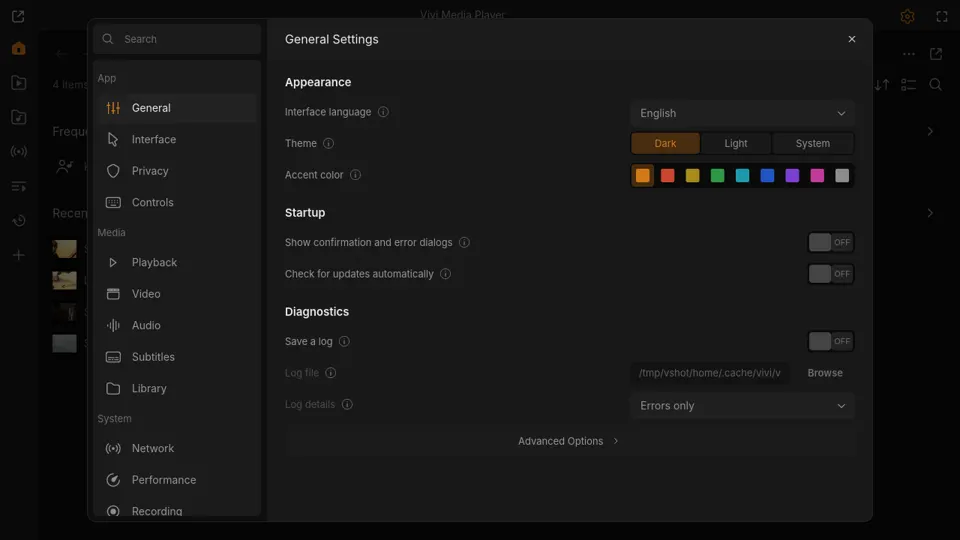
Task: Click the info icon beside Log details
Action: tap(347, 405)
